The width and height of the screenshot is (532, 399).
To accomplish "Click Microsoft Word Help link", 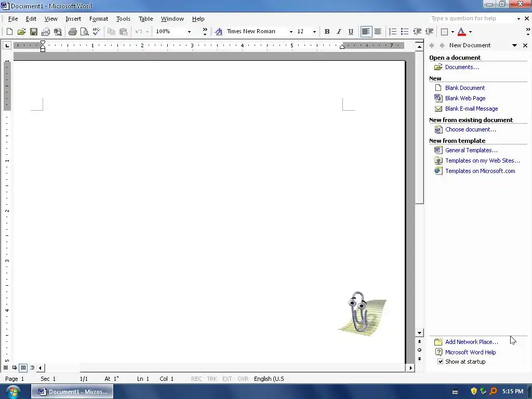I will pos(471,352).
